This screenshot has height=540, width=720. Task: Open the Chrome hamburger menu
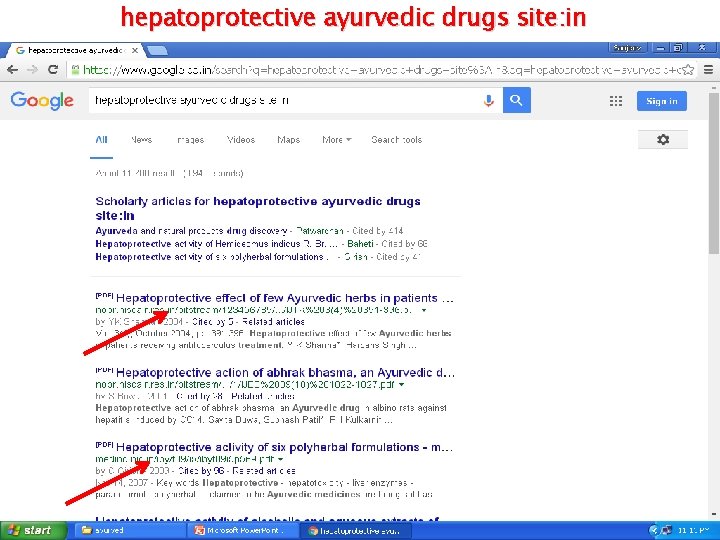pos(709,70)
